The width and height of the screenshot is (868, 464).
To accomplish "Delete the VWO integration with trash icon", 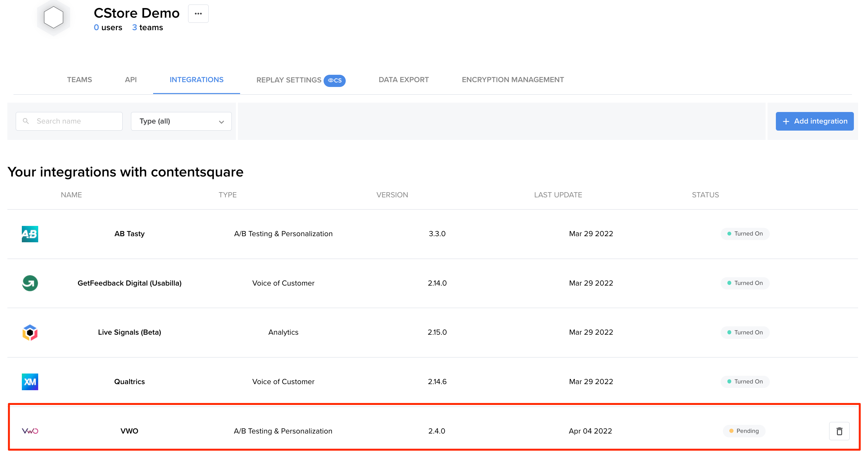I will (x=839, y=431).
